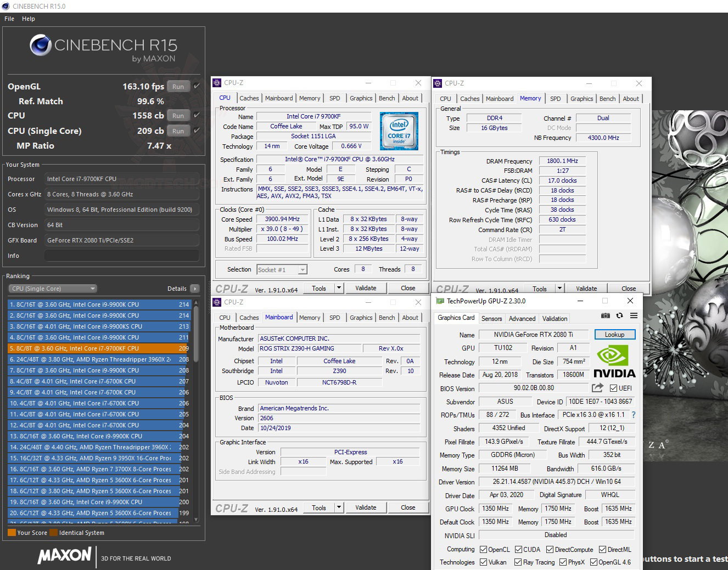The image size is (728, 570).
Task: Click the Cinebench title bar app icon
Action: (x=6, y=6)
